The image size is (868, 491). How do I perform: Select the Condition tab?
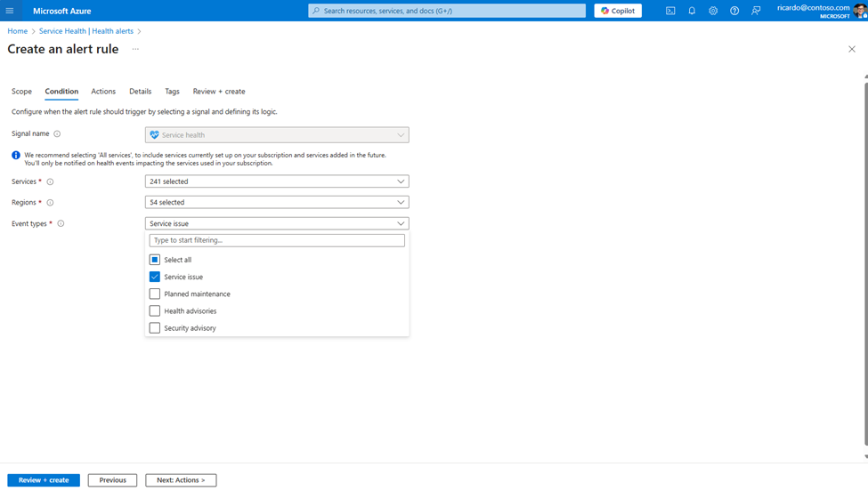(x=61, y=92)
